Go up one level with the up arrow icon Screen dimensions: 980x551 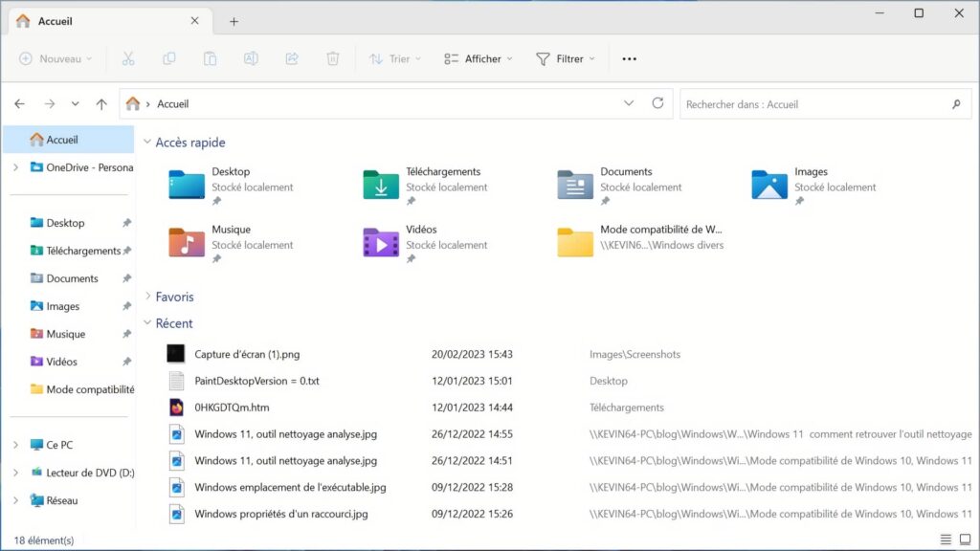[100, 103]
